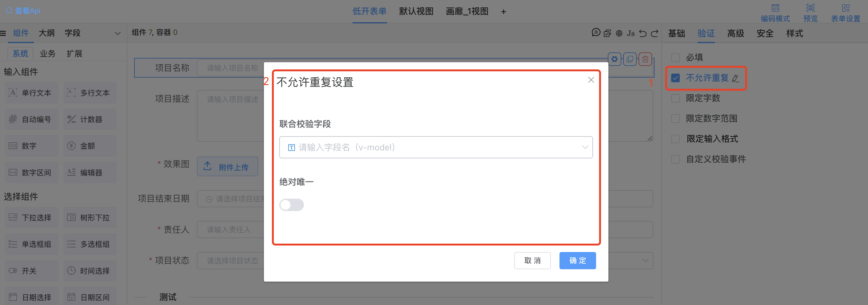Click the globe language icon
The width and height of the screenshot is (868, 305).
(619, 33)
